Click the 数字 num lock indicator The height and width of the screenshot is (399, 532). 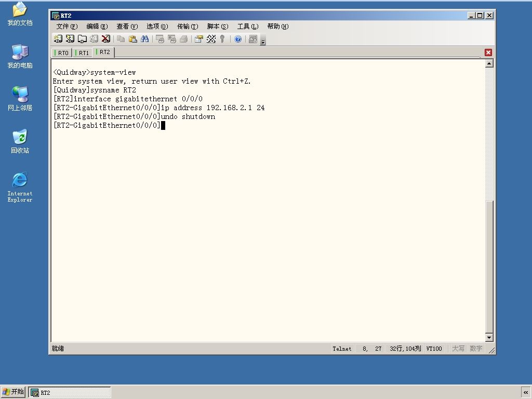(476, 349)
